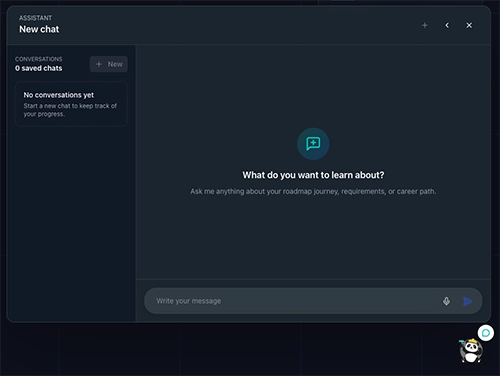Click the teal new chat bubble icon
The height and width of the screenshot is (376, 500).
(x=313, y=144)
